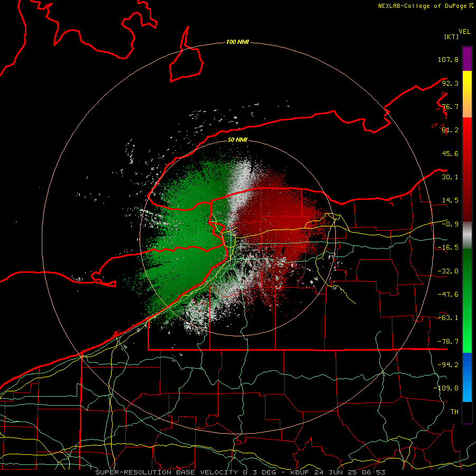Pick the green segment of the color bar
Screen dimensions: 476x476
467,301
